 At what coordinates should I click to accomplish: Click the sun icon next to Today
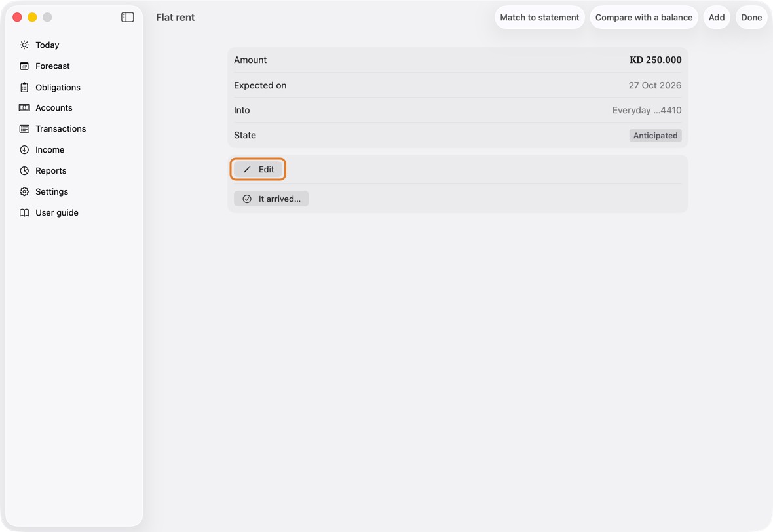pos(24,45)
